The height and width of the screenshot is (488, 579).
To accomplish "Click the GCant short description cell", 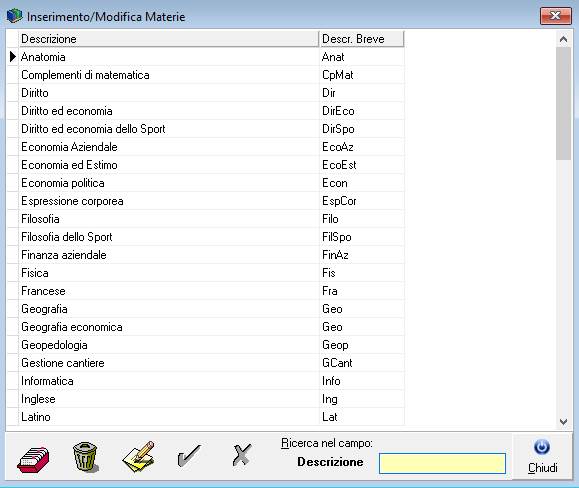I will click(362, 363).
